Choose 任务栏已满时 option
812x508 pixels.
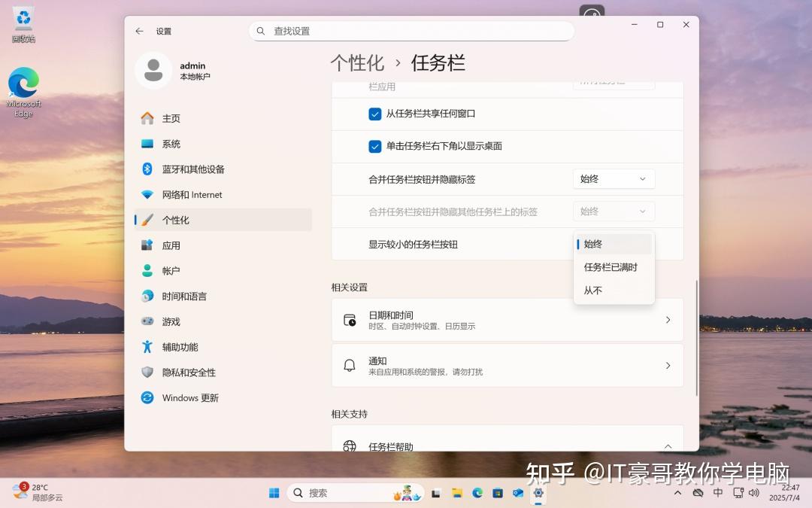point(614,267)
